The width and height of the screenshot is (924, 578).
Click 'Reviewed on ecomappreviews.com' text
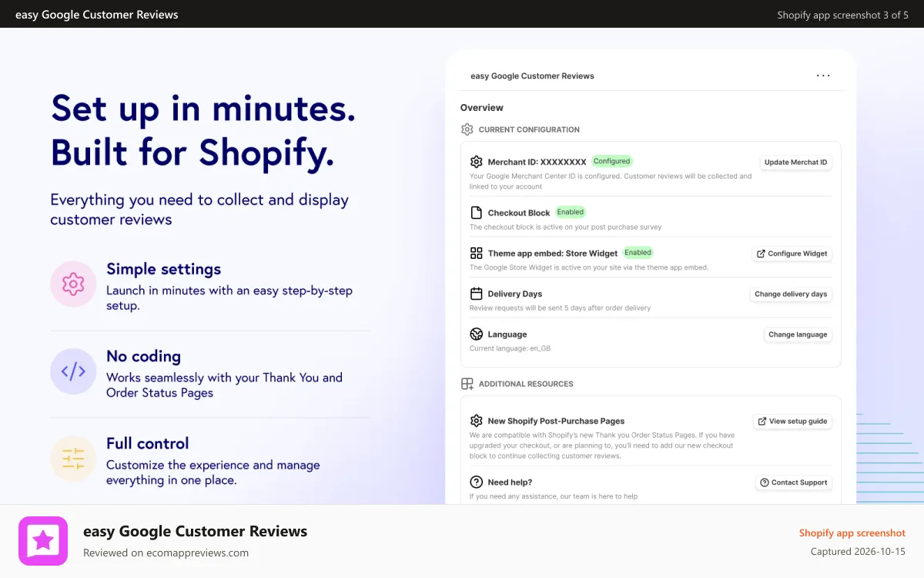click(166, 553)
